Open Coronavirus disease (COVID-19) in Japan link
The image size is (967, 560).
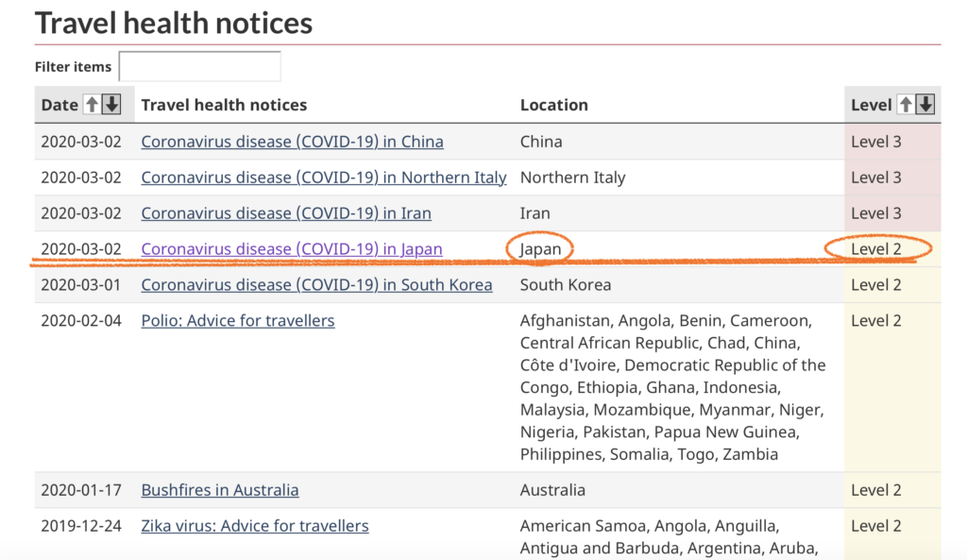(291, 249)
